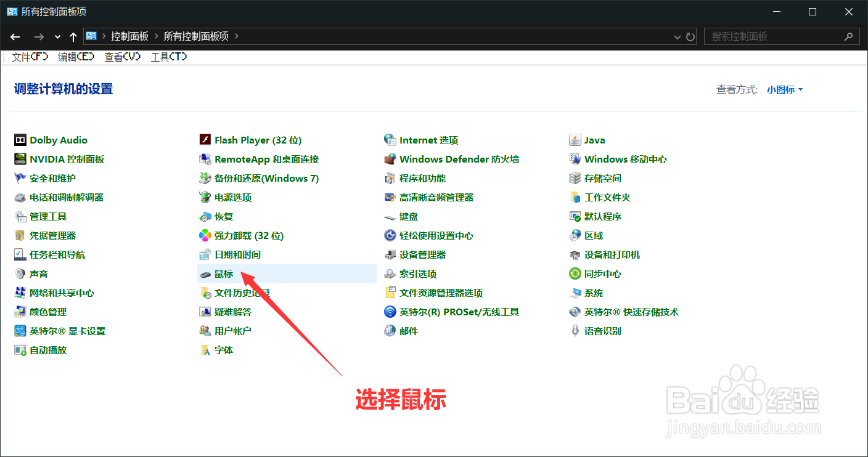Open 高清晰音频管理器 link
The image size is (868, 457).
click(x=436, y=197)
